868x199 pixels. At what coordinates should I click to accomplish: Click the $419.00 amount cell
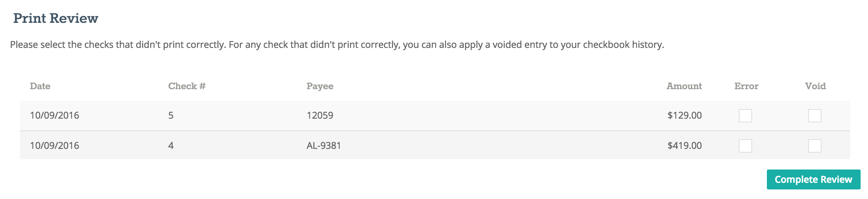click(x=685, y=146)
